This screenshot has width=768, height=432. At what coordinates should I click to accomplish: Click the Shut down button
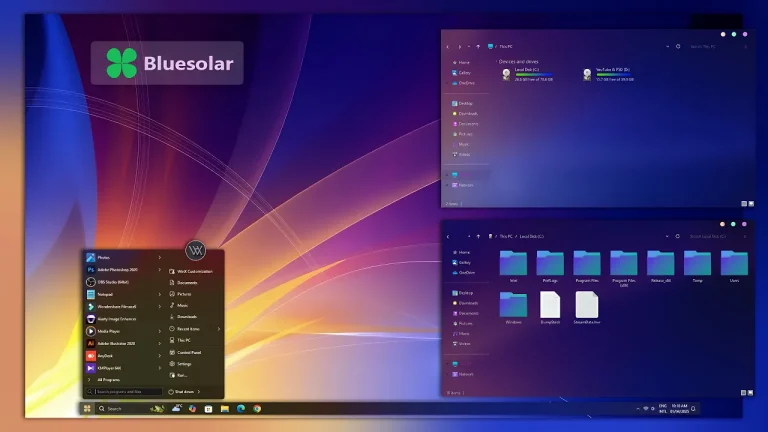coord(182,391)
